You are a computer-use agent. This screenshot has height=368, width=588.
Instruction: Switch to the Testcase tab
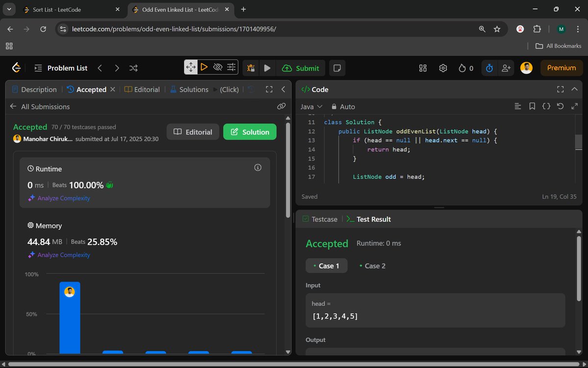click(x=320, y=219)
